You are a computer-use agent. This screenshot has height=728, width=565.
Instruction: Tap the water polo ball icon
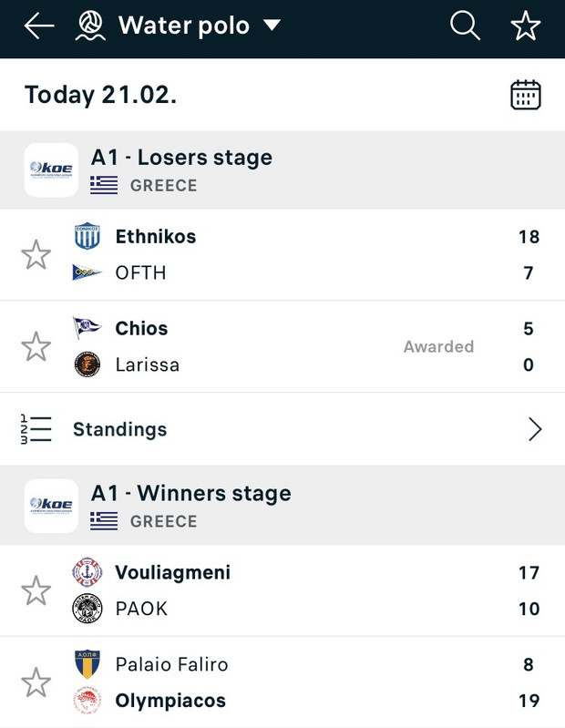pyautogui.click(x=90, y=26)
